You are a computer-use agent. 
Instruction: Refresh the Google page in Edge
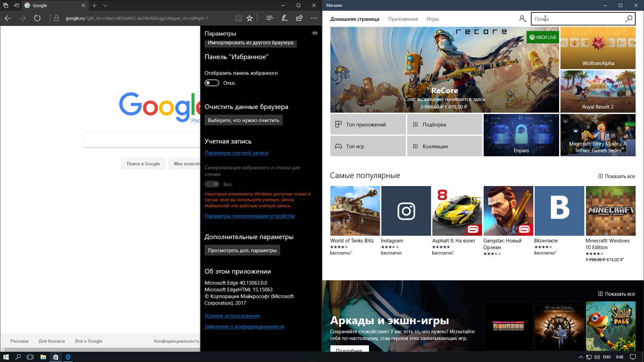pyautogui.click(x=37, y=18)
